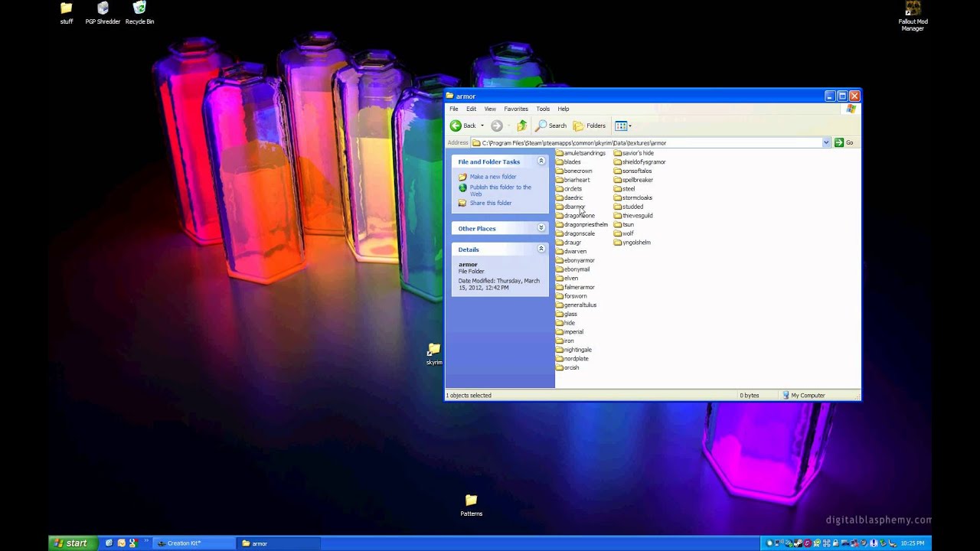Select the thievesguild folder icon
This screenshot has height=551, width=980.
coord(618,216)
